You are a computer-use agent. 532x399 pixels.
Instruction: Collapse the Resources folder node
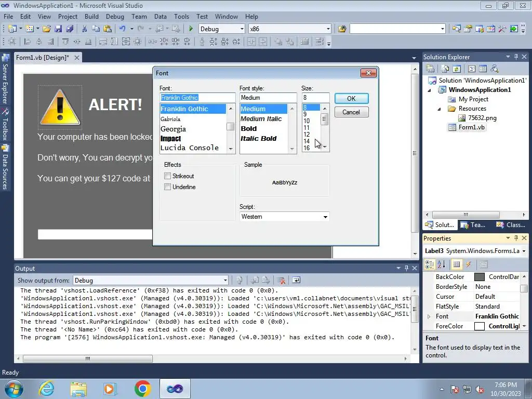click(x=439, y=109)
